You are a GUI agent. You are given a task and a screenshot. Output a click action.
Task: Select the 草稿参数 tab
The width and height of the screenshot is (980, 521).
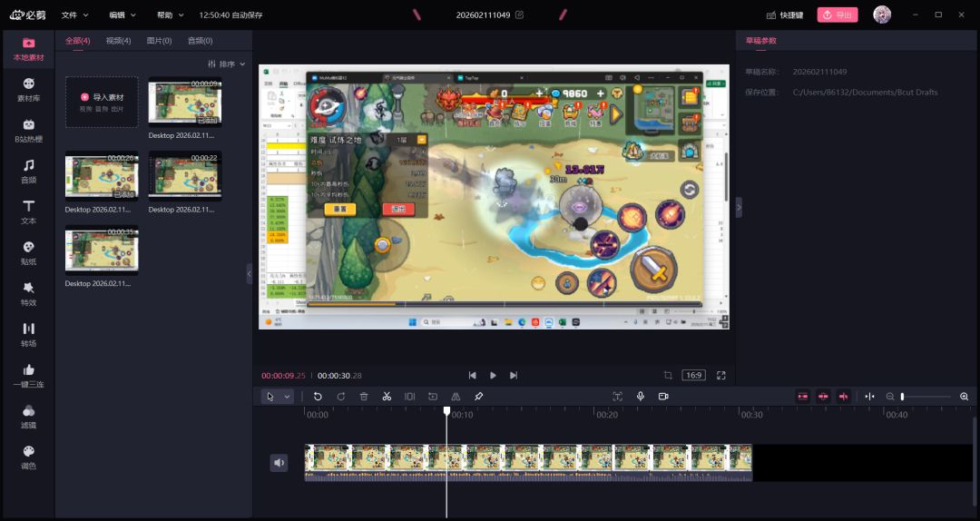[760, 41]
